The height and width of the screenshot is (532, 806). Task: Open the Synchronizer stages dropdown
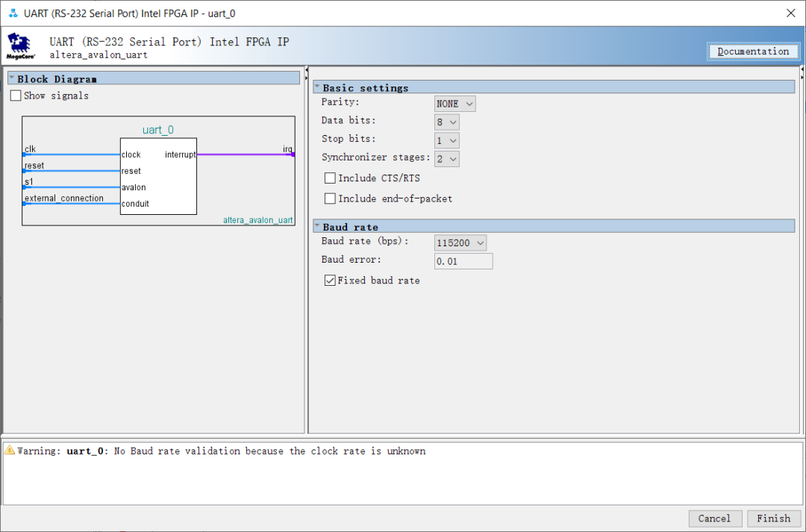coord(447,159)
